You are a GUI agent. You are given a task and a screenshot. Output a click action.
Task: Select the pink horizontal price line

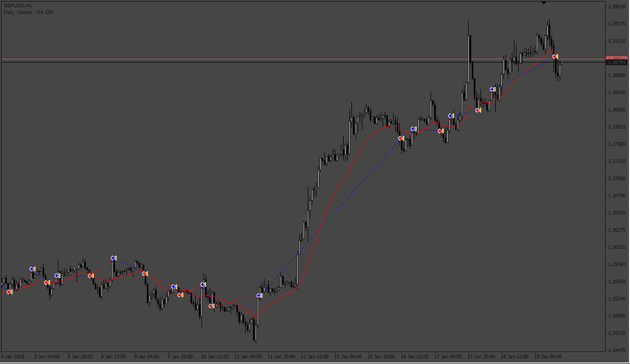[x=303, y=59]
